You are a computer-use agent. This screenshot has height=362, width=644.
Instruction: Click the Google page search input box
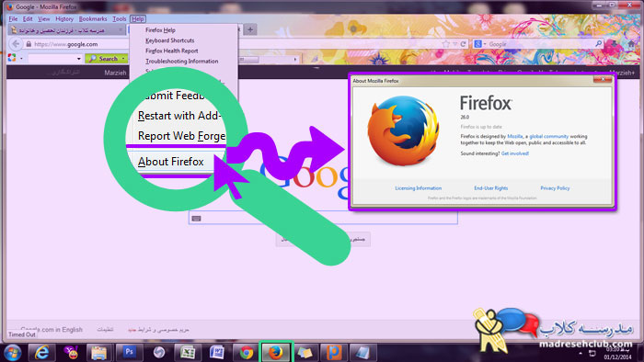[323, 218]
